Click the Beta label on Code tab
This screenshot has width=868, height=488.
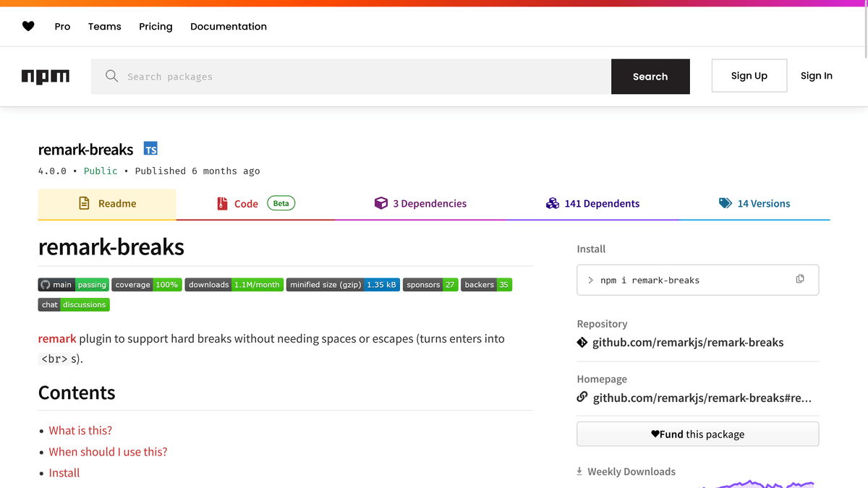click(x=281, y=203)
